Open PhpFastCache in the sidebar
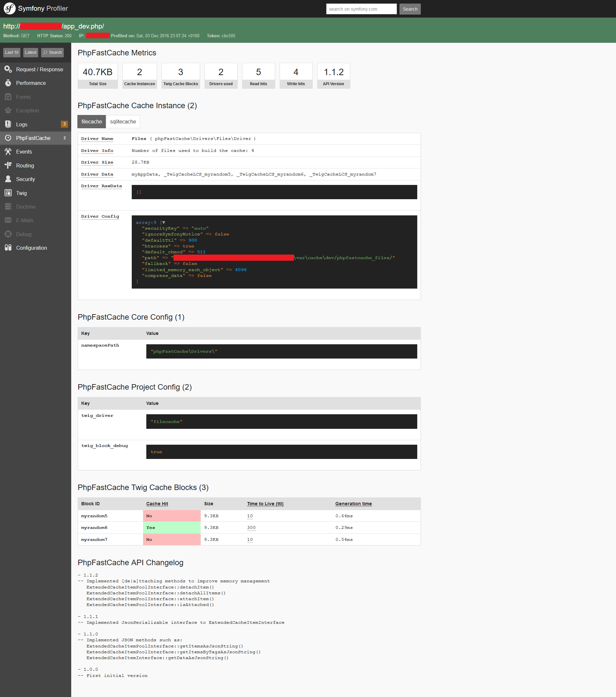The width and height of the screenshot is (616, 697). click(x=33, y=138)
